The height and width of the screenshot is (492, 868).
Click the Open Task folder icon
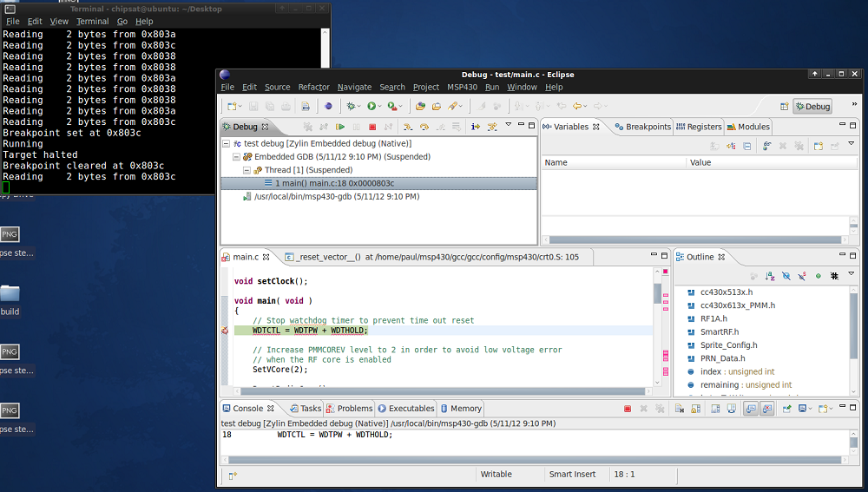(x=437, y=106)
